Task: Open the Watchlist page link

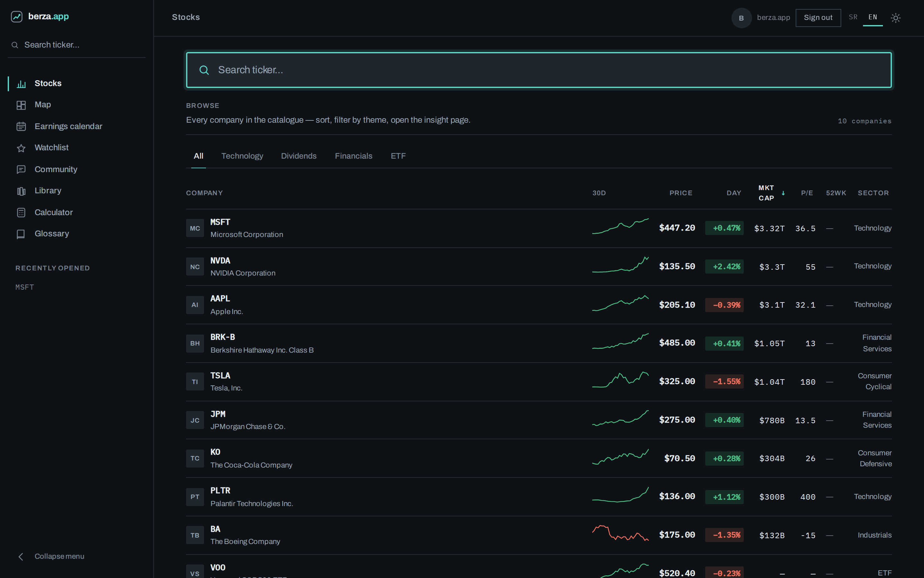Action: pos(52,148)
